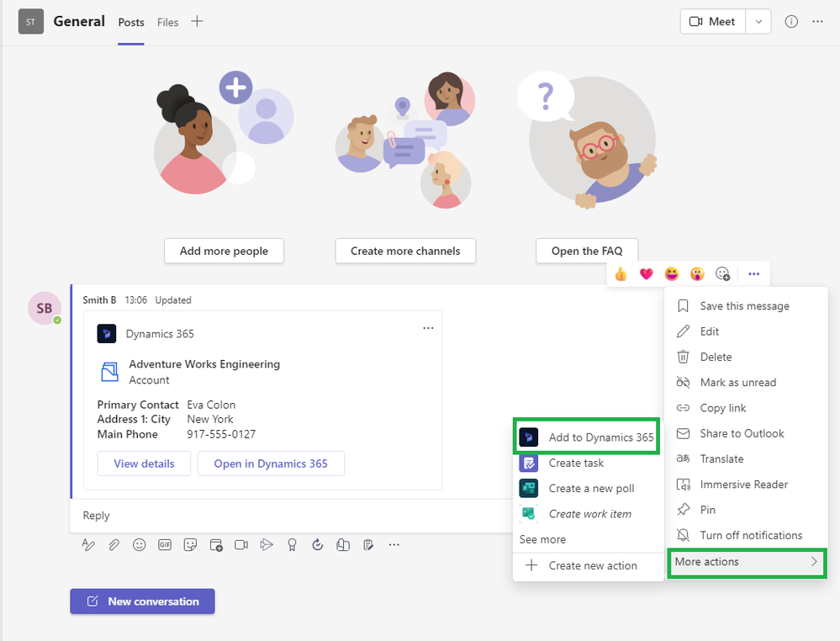Open more reactions picker
Screen dimensions: 840x641
(722, 274)
